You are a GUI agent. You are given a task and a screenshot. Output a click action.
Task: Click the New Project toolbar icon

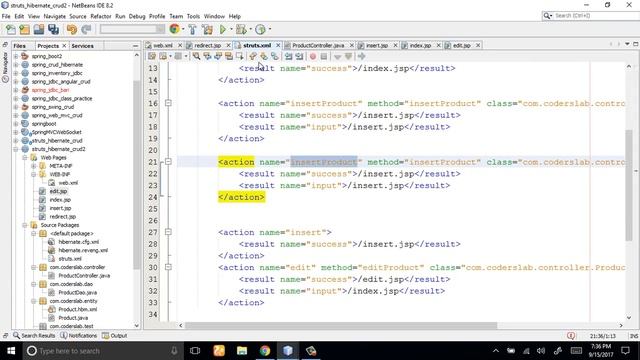tap(25, 29)
